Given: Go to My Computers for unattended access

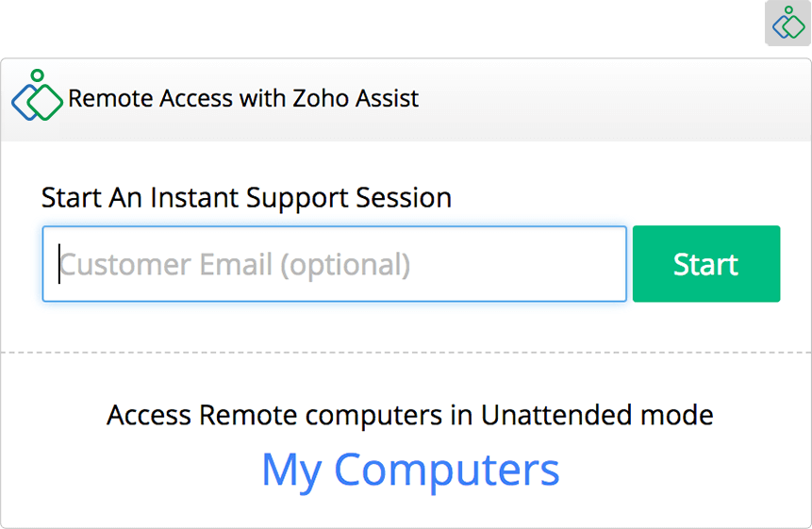Looking at the screenshot, I should tap(410, 470).
